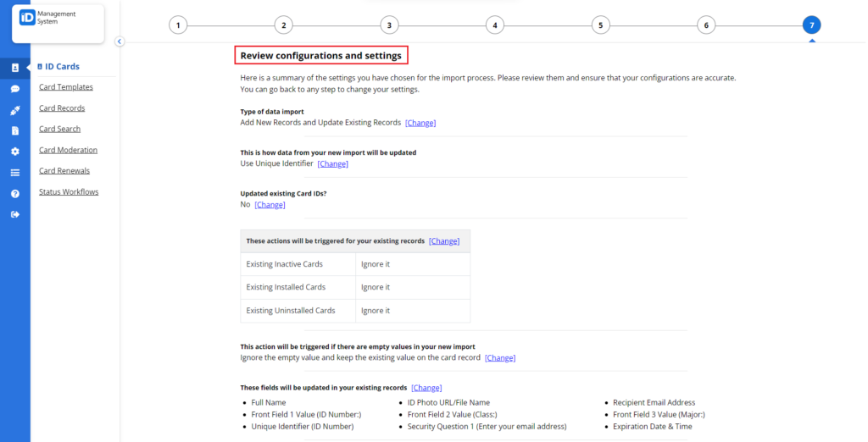
Task: Open the help question mark icon
Action: pyautogui.click(x=15, y=194)
